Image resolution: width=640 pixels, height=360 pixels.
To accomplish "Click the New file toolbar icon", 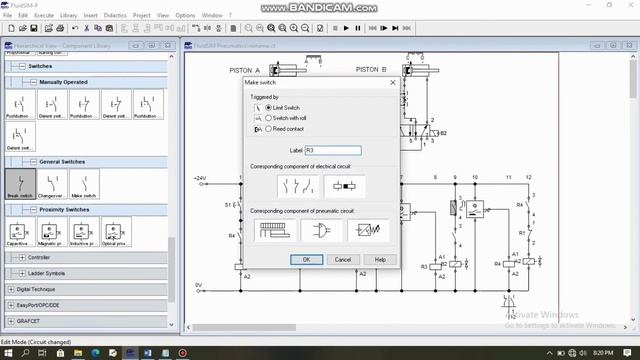I will click(x=11, y=28).
